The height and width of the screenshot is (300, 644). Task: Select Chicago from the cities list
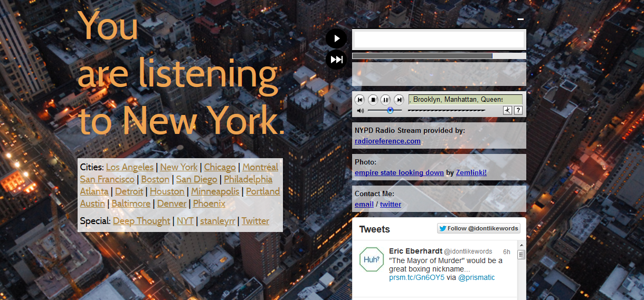coord(220,167)
